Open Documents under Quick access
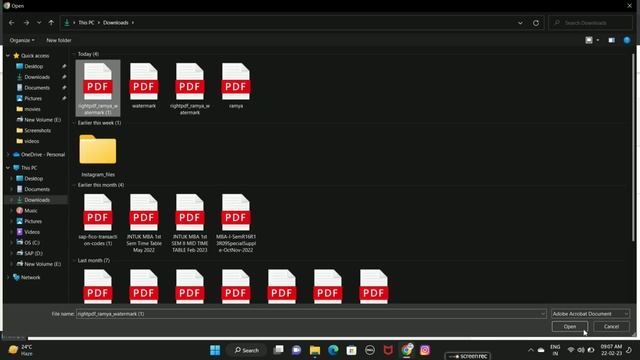The height and width of the screenshot is (360, 640). (37, 87)
